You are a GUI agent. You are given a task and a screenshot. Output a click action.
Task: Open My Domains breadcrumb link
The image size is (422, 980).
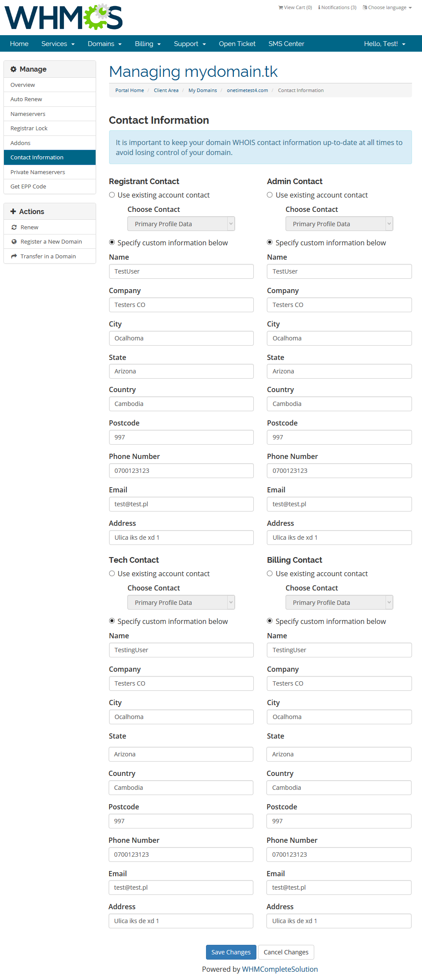point(203,90)
